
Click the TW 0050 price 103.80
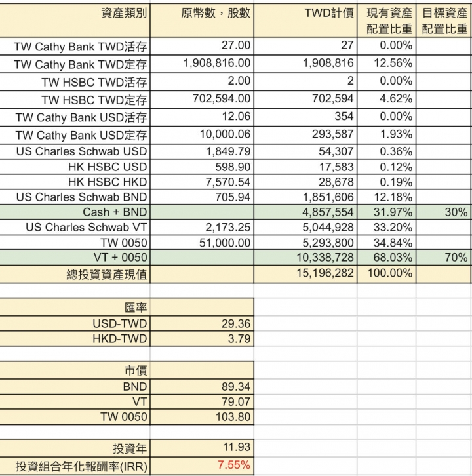[x=202, y=417]
